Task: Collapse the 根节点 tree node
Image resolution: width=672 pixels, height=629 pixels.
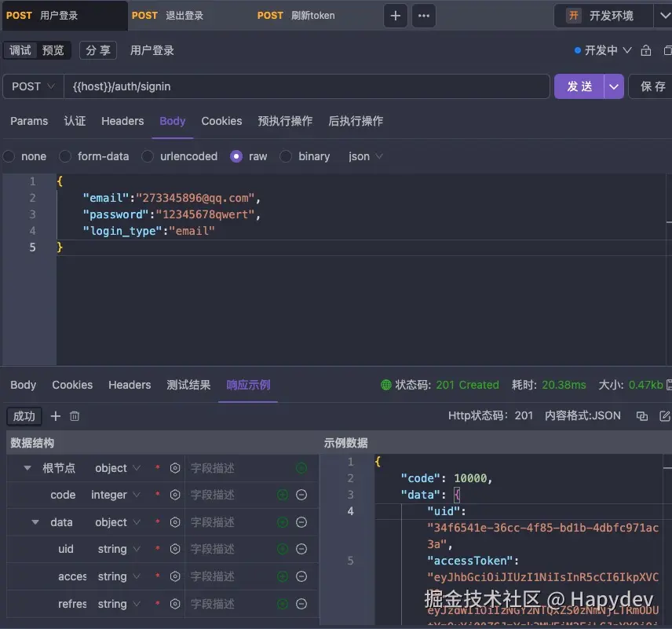Action: click(27, 468)
